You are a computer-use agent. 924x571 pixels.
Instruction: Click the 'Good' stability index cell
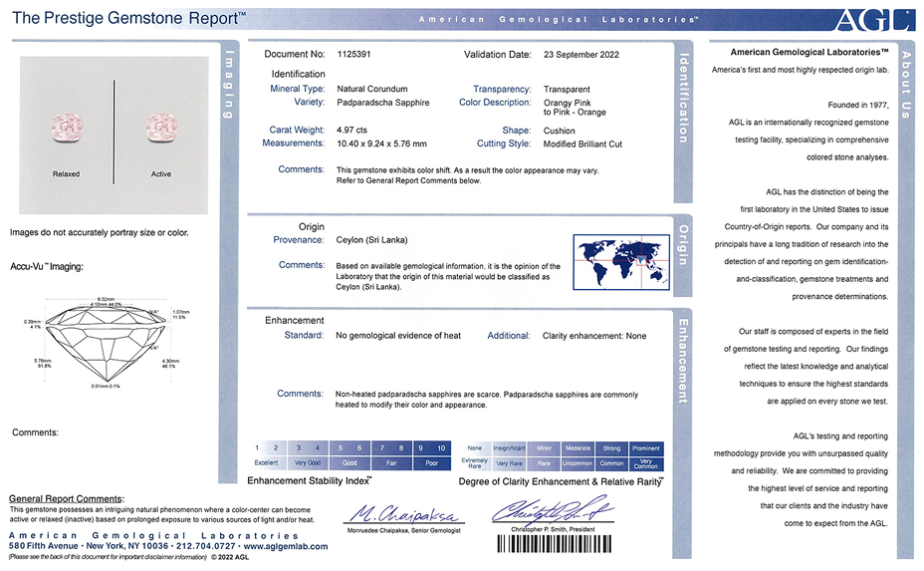350,463
